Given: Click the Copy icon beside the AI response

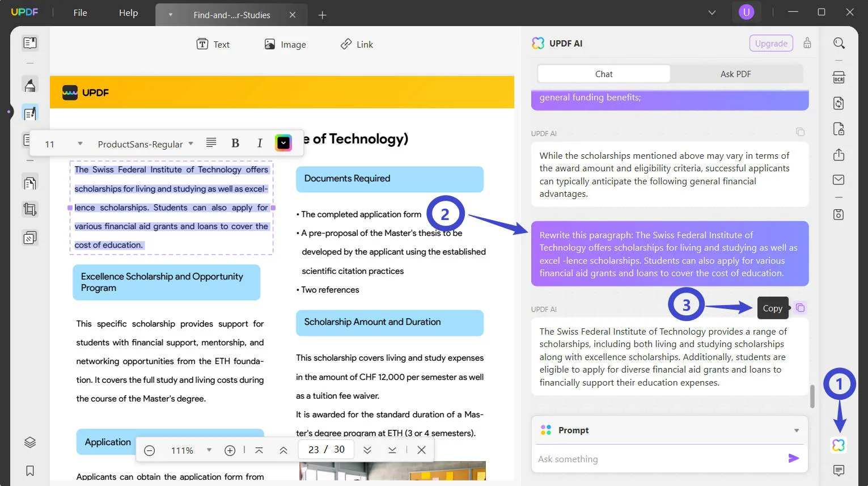Looking at the screenshot, I should pos(800,308).
